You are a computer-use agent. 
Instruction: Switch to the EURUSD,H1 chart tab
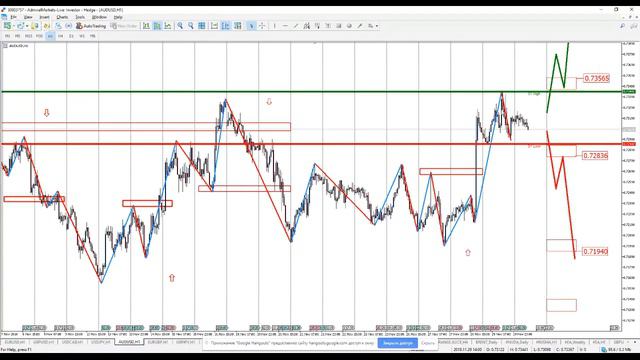coord(15,342)
